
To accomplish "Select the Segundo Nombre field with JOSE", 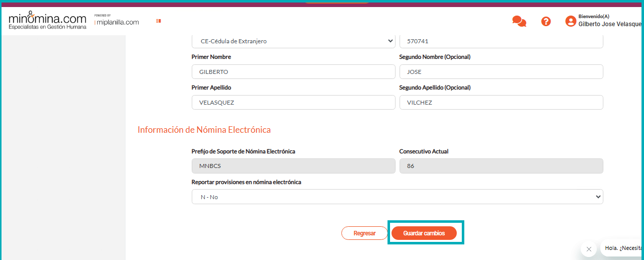I will click(x=501, y=72).
